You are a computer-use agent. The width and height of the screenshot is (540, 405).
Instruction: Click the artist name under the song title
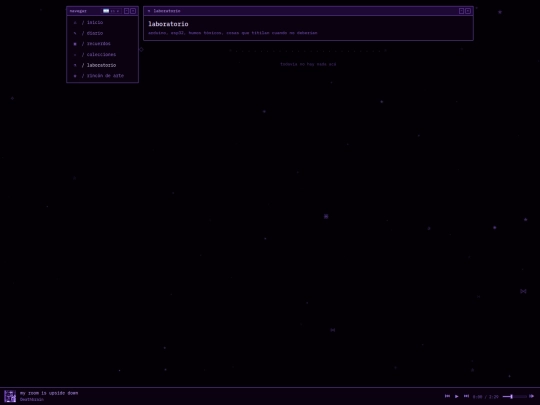[32, 399]
